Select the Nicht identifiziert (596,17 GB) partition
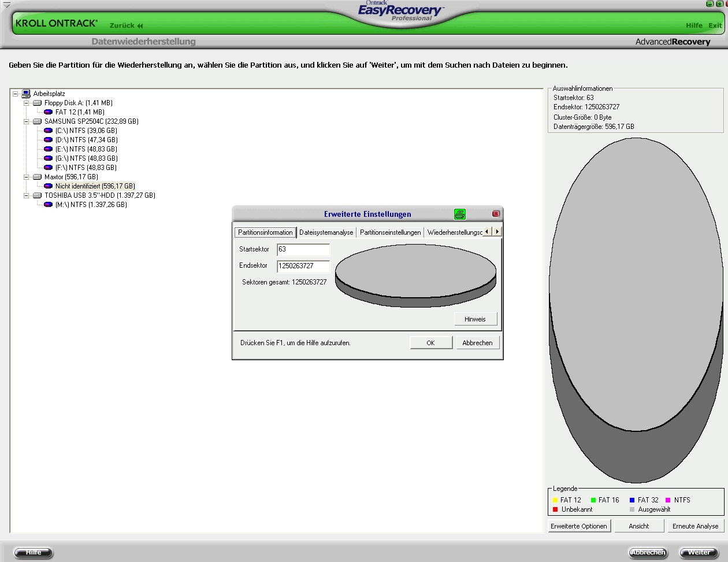Screen dimensions: 728x562 95,186
